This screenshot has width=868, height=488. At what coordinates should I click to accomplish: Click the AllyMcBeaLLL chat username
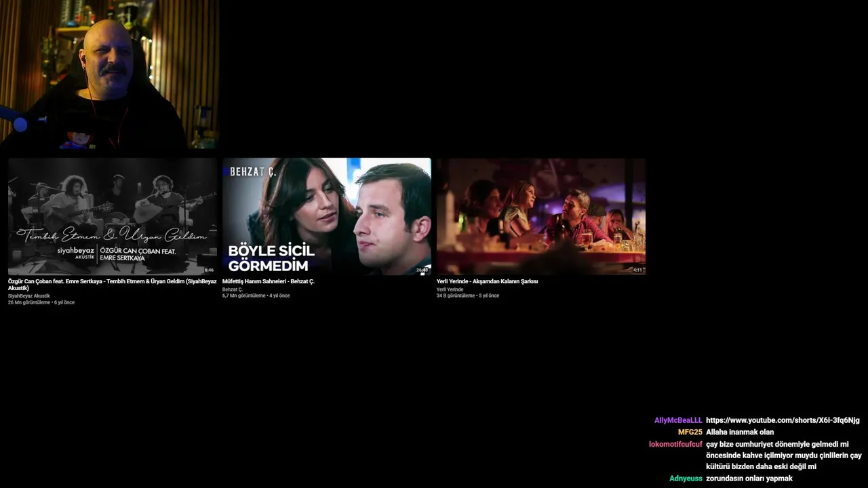coord(678,420)
